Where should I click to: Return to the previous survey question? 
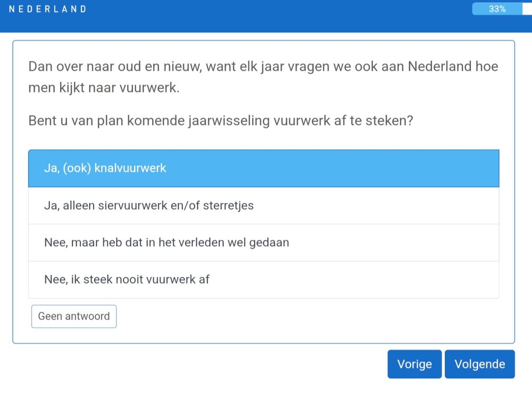414,364
